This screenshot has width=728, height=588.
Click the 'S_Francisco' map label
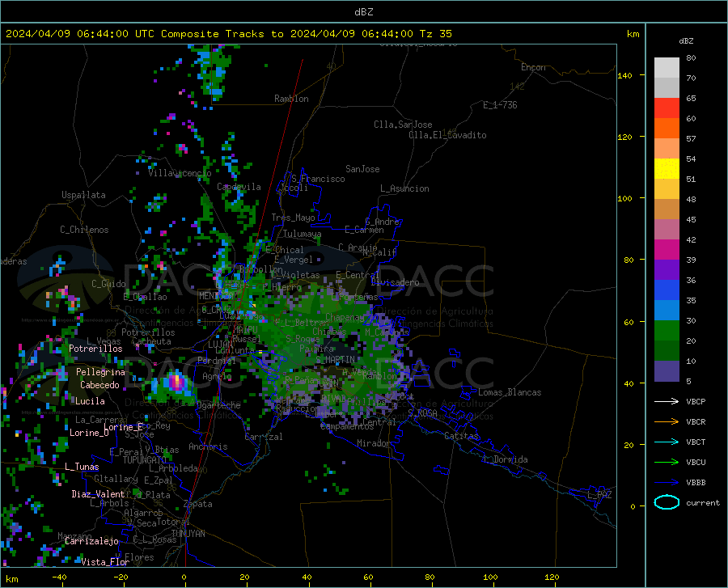pyautogui.click(x=318, y=179)
